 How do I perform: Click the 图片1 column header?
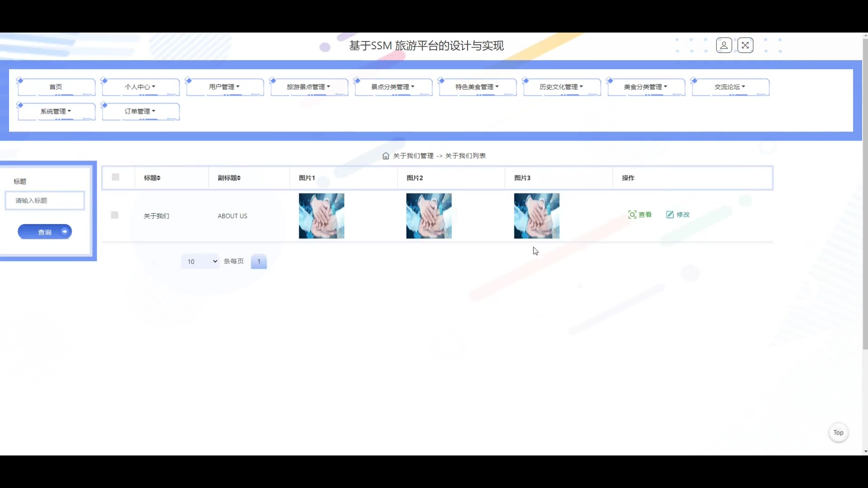point(307,178)
